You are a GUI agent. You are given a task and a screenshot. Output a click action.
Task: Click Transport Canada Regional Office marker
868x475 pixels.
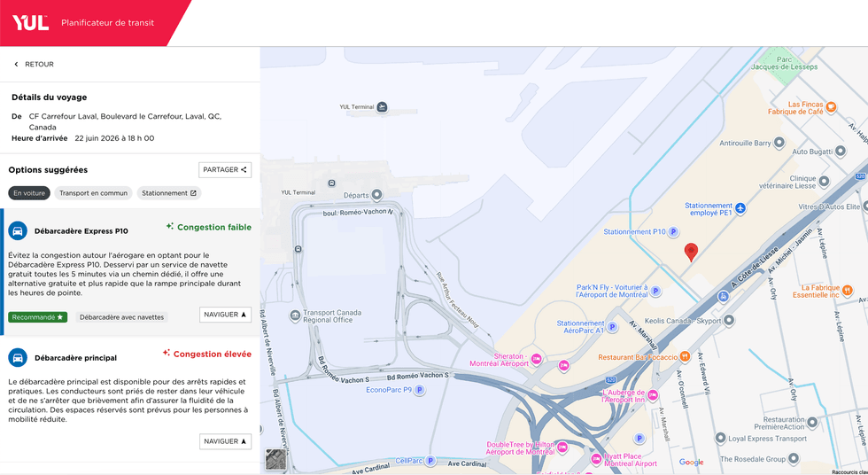tap(295, 316)
